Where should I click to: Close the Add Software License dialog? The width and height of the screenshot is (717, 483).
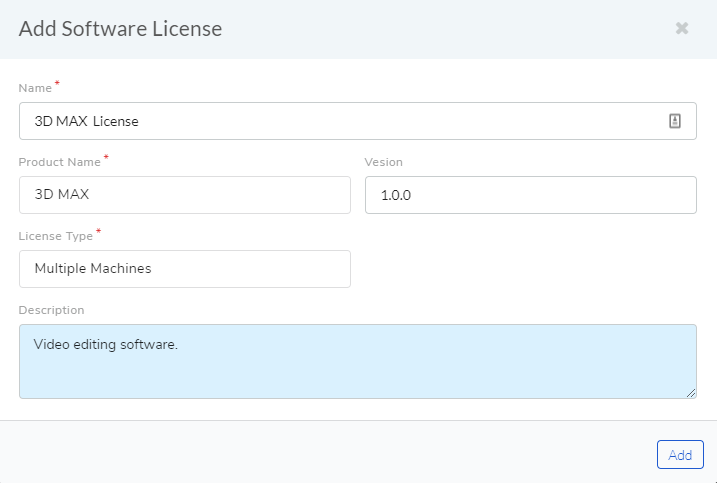coord(682,28)
